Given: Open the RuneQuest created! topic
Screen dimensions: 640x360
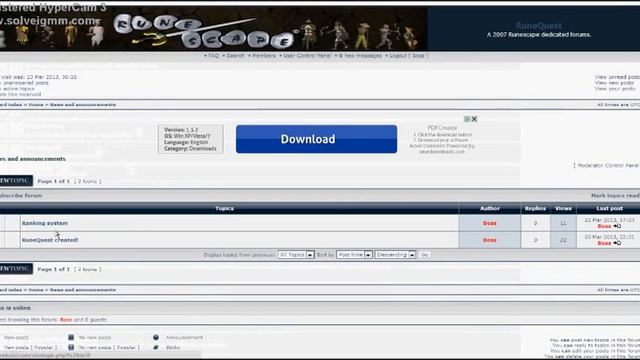Looking at the screenshot, I should (50, 240).
